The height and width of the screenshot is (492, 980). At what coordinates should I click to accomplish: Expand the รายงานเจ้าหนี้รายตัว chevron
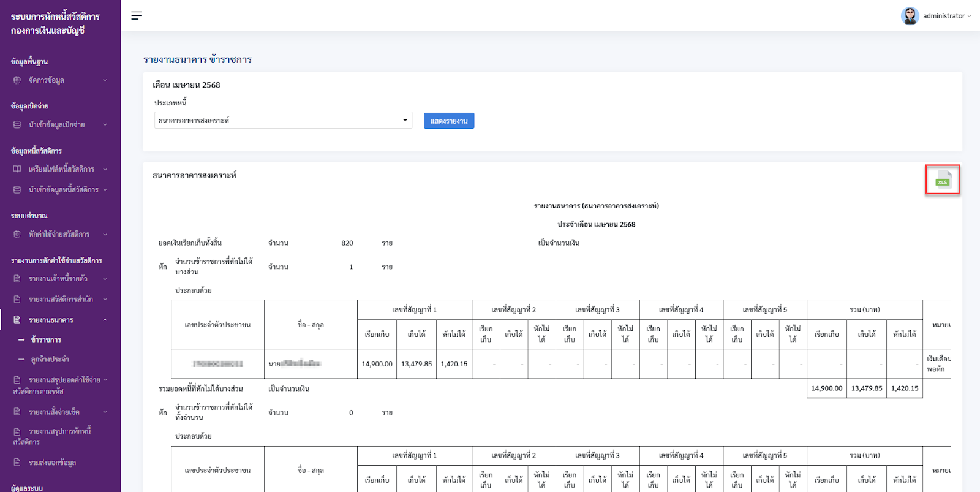point(105,279)
